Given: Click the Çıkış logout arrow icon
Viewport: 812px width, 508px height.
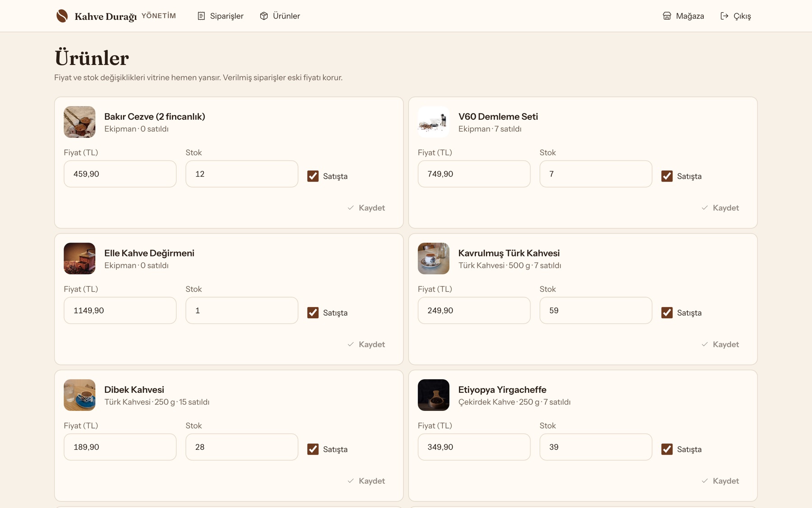Looking at the screenshot, I should pos(724,16).
